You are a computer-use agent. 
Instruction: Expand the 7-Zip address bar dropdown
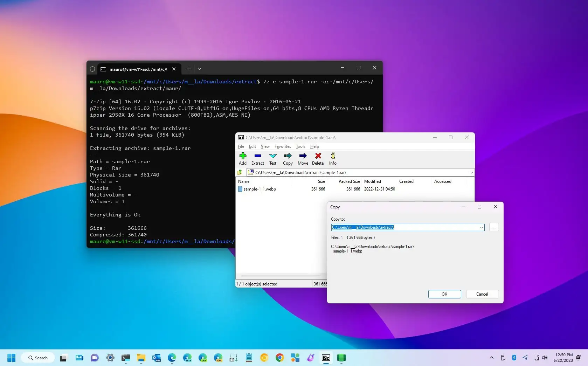[x=471, y=172]
